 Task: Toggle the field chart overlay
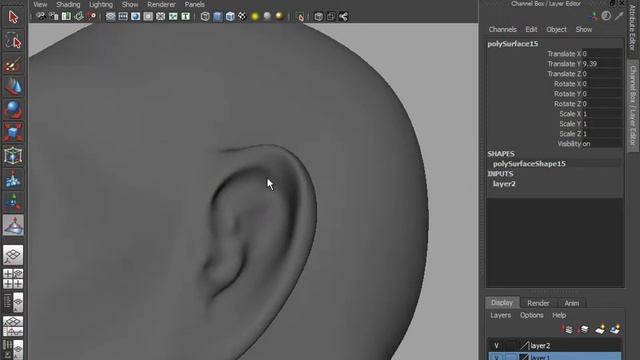click(160, 16)
